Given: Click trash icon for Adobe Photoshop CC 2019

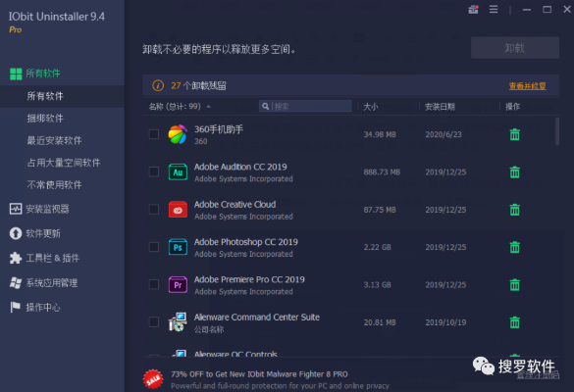Looking at the screenshot, I should [515, 247].
